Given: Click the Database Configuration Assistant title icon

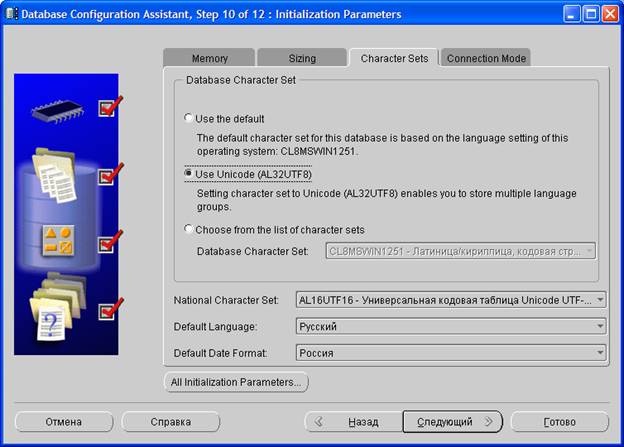Looking at the screenshot, I should pyautogui.click(x=12, y=14).
